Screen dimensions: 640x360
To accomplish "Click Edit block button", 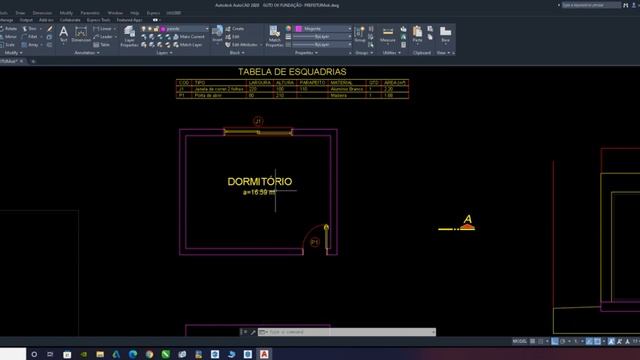I will pyautogui.click(x=233, y=37).
